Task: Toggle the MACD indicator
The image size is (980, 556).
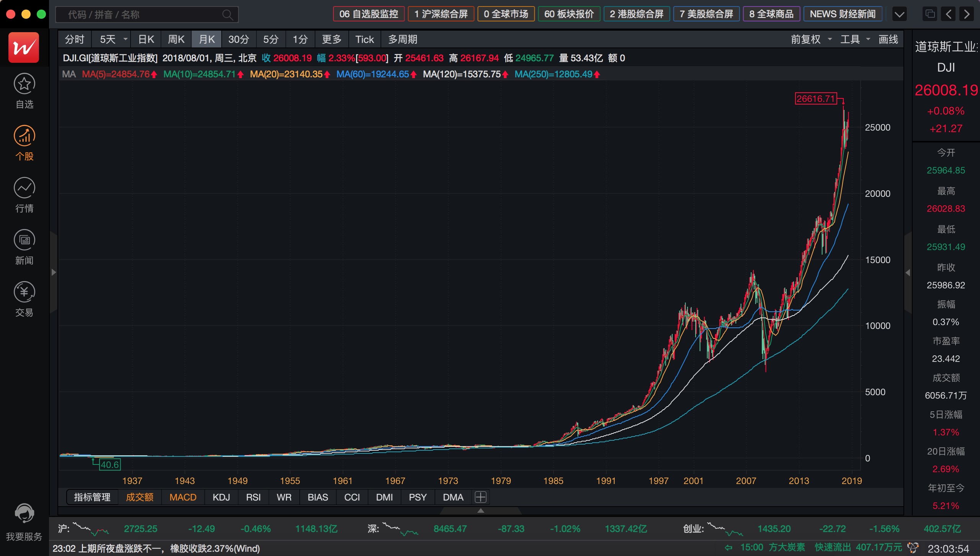Action: coord(183,497)
